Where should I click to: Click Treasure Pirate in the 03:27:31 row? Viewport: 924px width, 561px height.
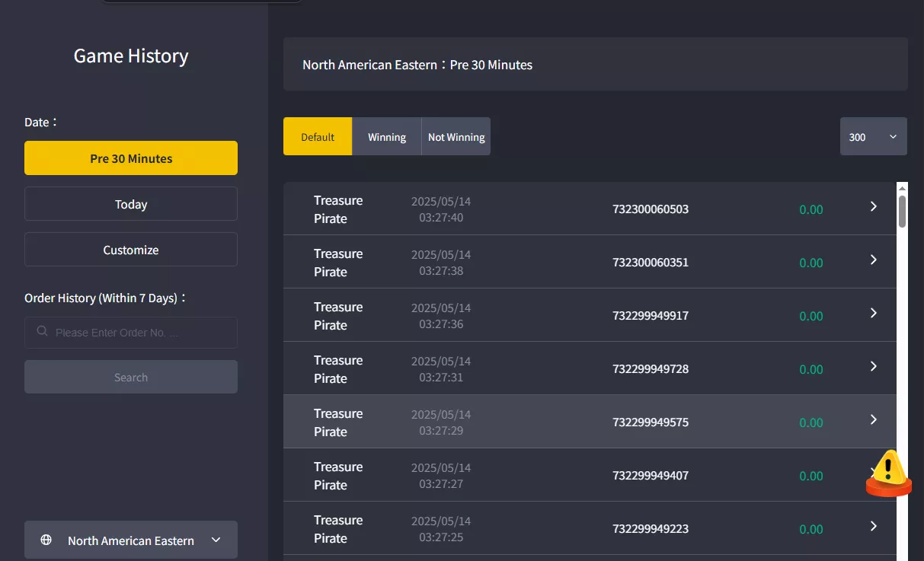click(x=338, y=369)
